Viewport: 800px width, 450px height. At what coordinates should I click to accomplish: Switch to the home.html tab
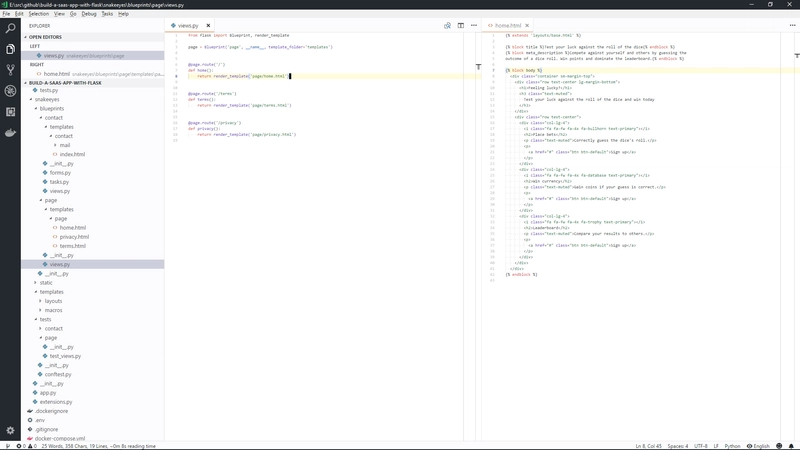(x=508, y=26)
